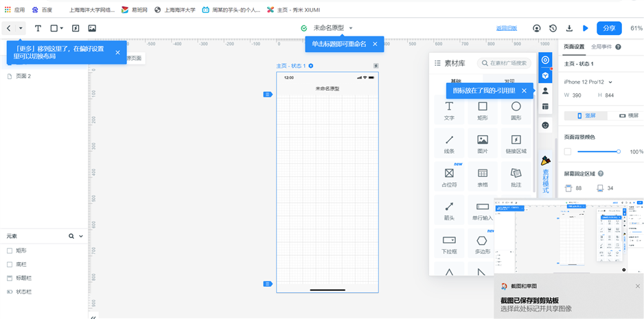Click the 素材库 list menu icon
Screen dimensions: 644x319
click(x=438, y=63)
